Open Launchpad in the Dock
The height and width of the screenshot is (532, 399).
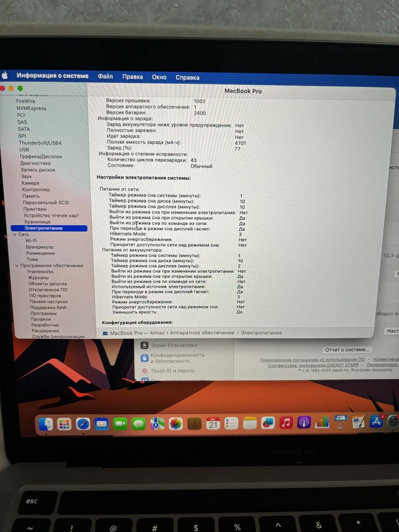click(64, 424)
